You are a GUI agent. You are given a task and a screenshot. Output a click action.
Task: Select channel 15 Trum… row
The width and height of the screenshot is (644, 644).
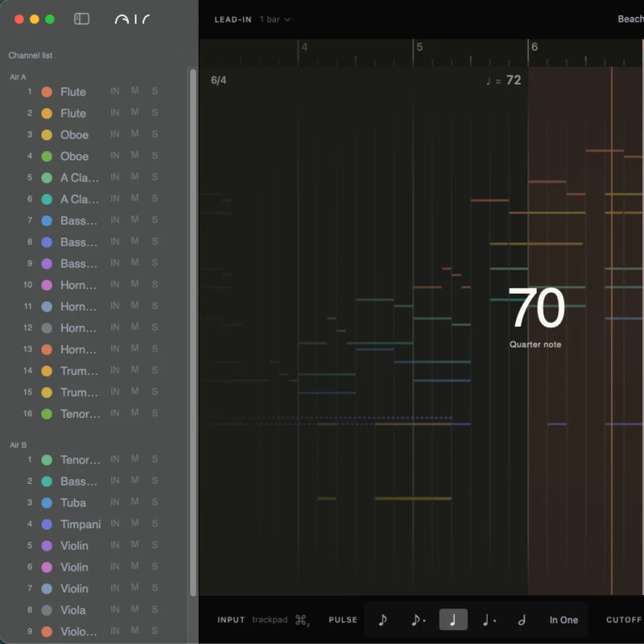(x=93, y=392)
